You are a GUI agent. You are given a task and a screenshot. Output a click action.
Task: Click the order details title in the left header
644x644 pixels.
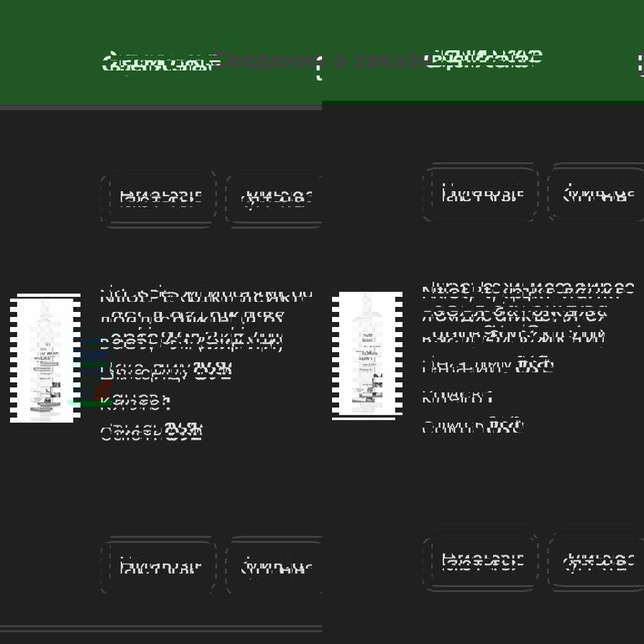point(157,62)
